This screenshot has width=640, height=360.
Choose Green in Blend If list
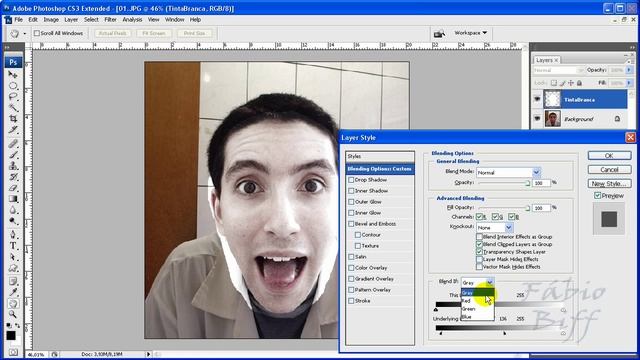point(478,309)
